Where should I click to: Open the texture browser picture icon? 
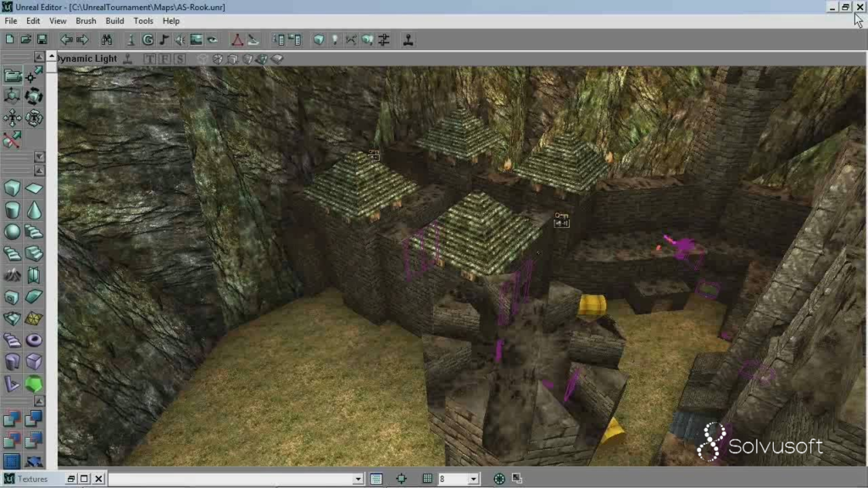[197, 40]
